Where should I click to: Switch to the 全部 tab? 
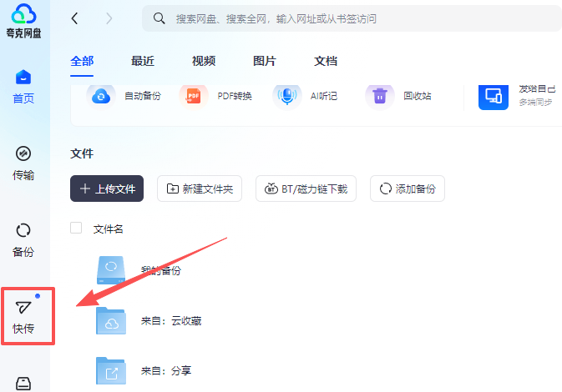(82, 61)
